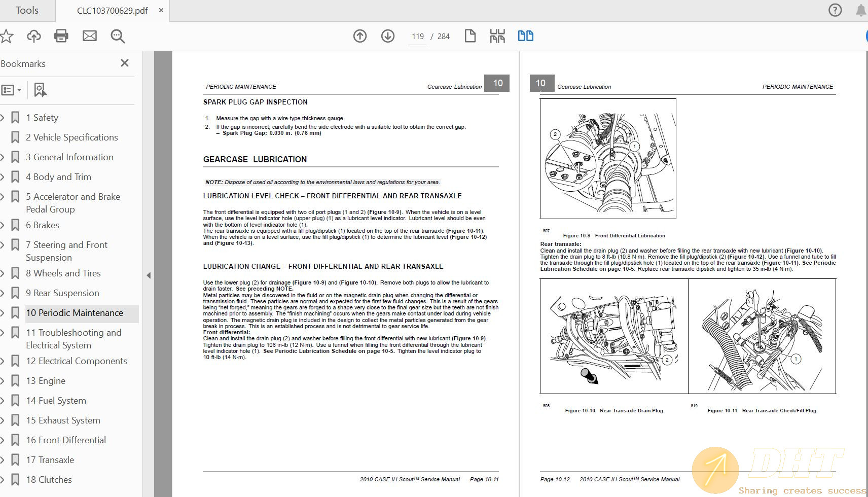This screenshot has height=497, width=868.
Task: Close the Bookmarks panel
Action: tap(125, 63)
